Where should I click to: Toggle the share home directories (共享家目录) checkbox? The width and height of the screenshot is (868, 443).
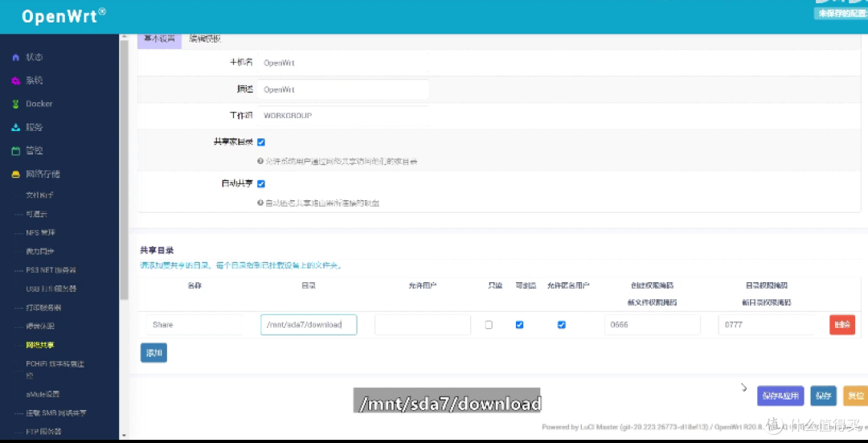(x=261, y=142)
